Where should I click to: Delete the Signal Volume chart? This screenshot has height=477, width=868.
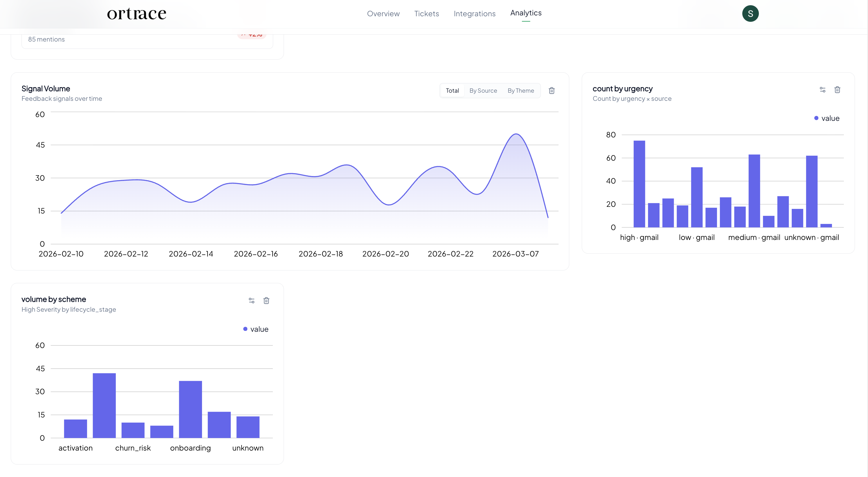(552, 90)
